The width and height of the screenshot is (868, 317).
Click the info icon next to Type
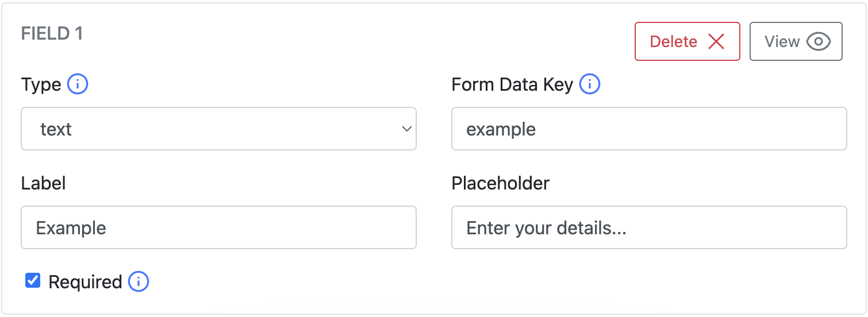[78, 85]
